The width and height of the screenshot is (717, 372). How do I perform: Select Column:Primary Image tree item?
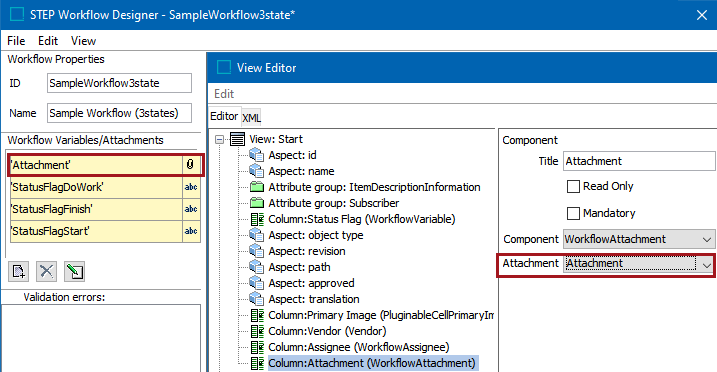click(381, 315)
